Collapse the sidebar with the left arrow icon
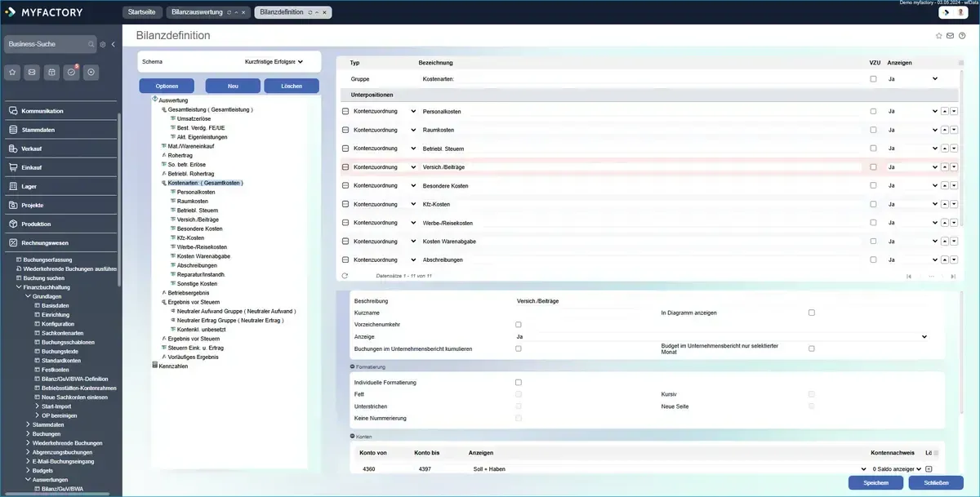 tap(113, 44)
